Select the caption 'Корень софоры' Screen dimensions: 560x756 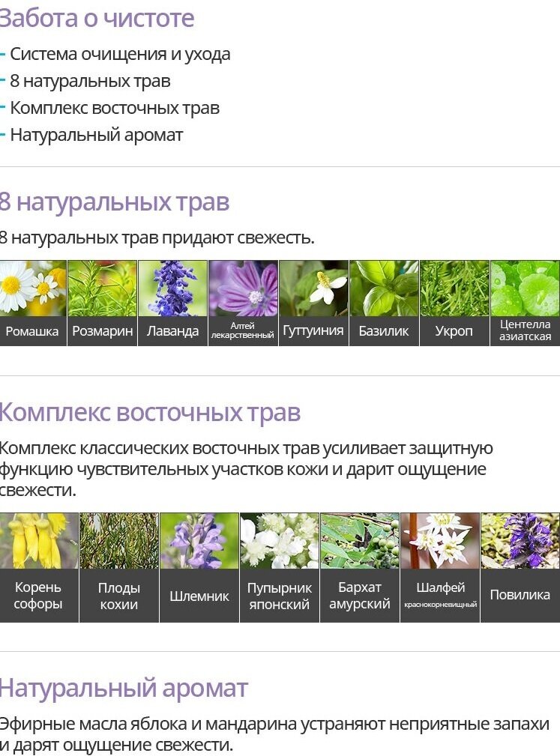(38, 596)
